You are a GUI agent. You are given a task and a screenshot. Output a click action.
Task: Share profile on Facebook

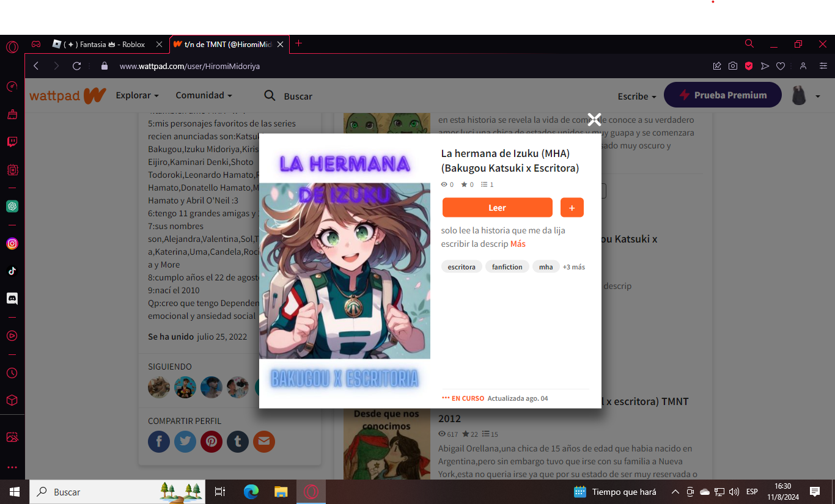point(159,441)
